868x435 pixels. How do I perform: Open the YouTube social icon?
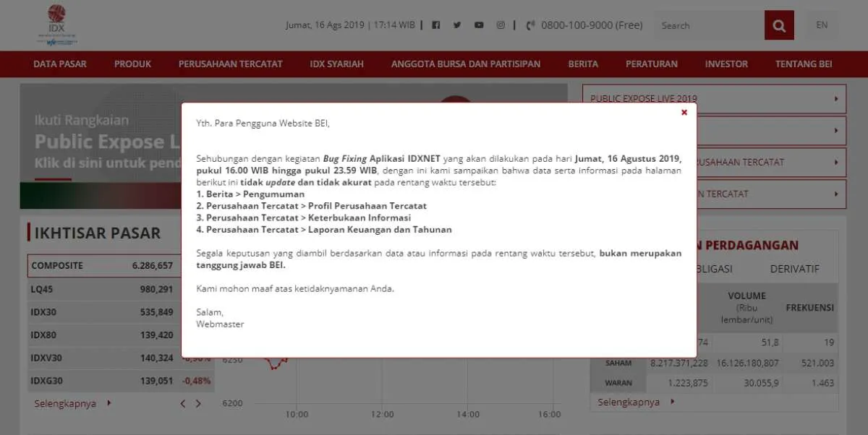coord(479,25)
